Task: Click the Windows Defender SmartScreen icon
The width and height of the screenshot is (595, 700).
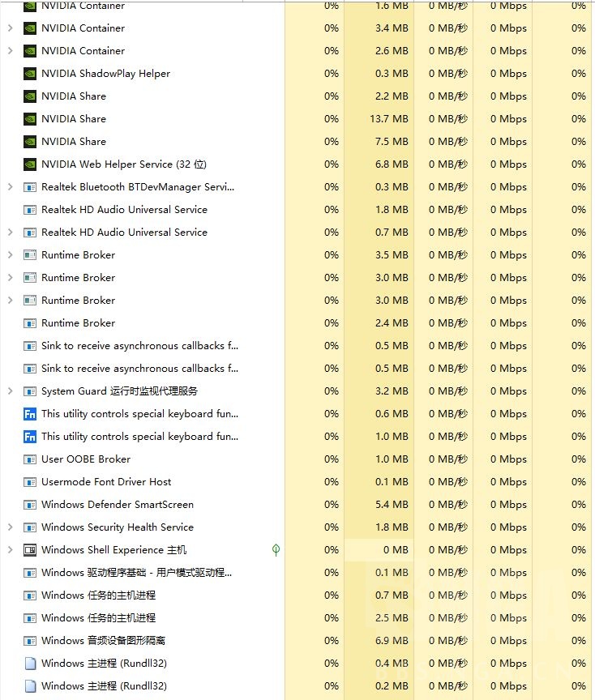Action: point(30,505)
